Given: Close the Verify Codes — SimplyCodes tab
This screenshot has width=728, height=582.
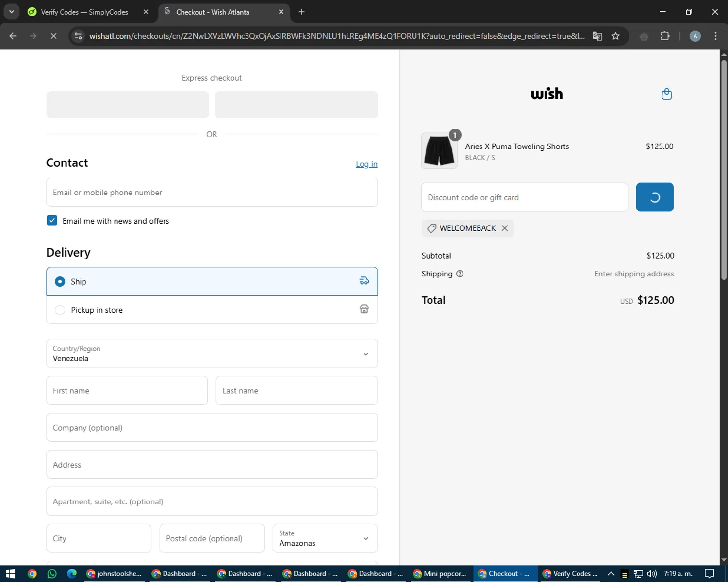Looking at the screenshot, I should (x=146, y=12).
